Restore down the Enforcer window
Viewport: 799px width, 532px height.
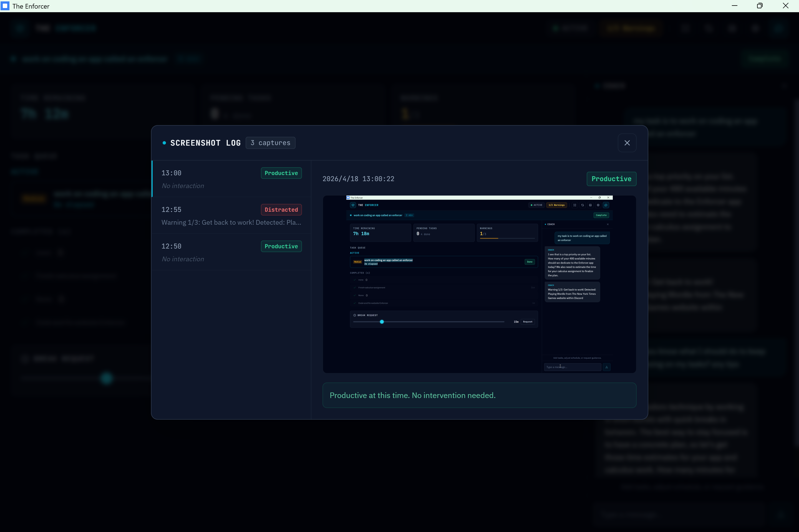(x=760, y=6)
